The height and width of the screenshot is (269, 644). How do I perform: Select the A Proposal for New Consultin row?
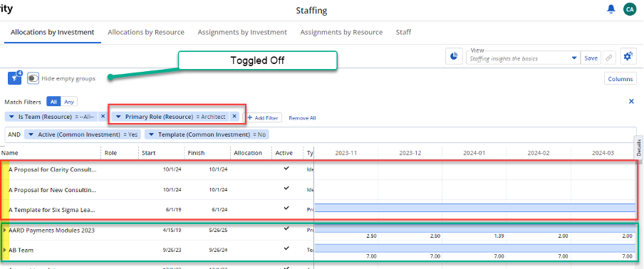click(52, 190)
